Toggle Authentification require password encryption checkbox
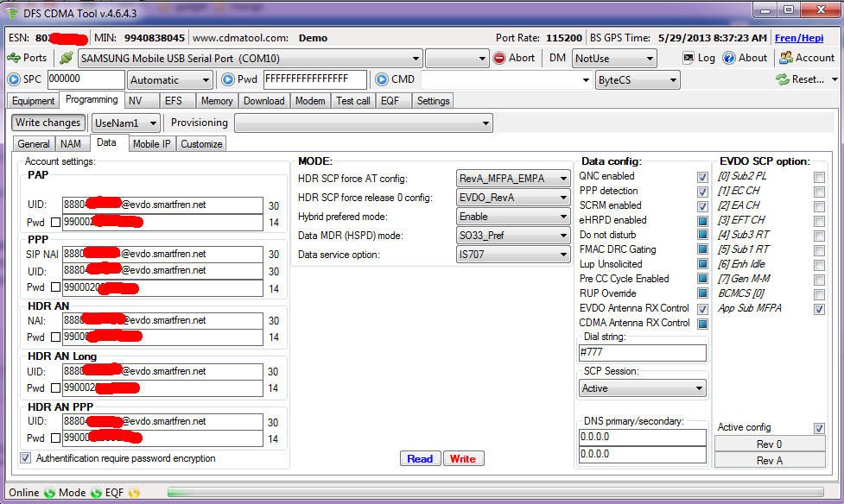 point(25,457)
